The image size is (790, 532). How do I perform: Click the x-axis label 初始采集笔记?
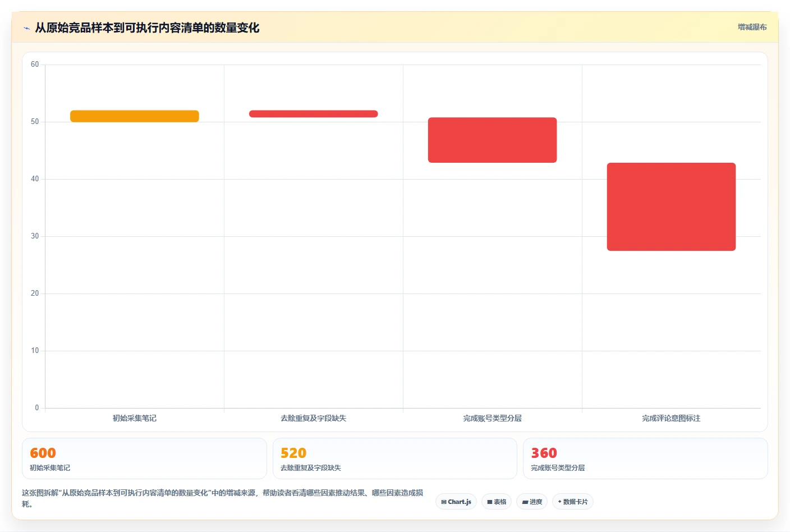[135, 418]
